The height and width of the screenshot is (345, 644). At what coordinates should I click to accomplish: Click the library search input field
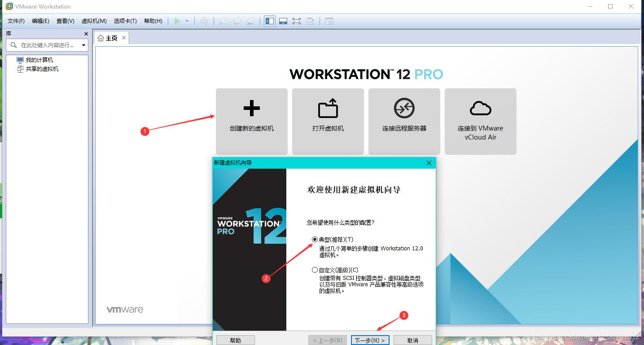47,45
